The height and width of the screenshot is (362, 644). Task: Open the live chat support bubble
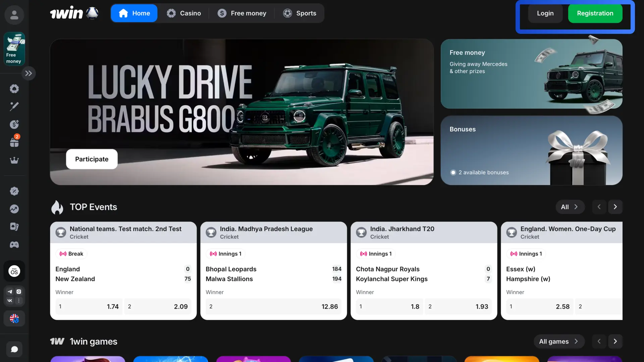pos(14,349)
